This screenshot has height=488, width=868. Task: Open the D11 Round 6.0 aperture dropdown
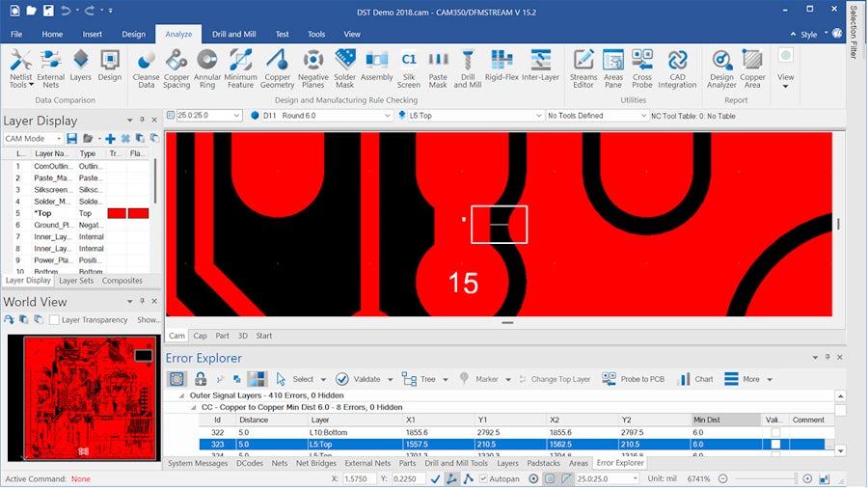pos(327,115)
